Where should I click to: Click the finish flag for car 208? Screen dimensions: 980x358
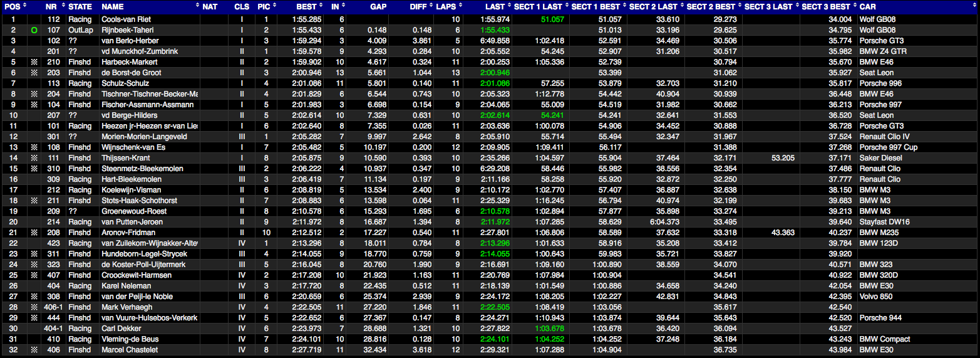(34, 233)
